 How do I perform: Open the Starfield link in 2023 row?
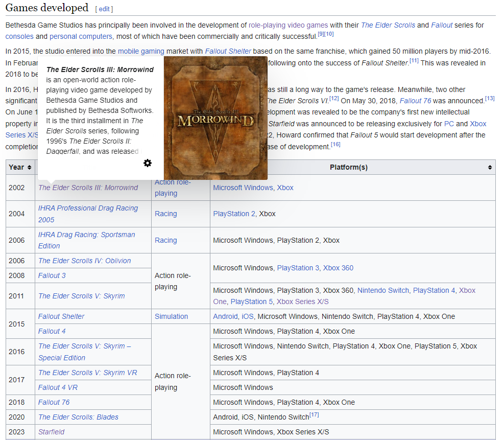point(51,432)
